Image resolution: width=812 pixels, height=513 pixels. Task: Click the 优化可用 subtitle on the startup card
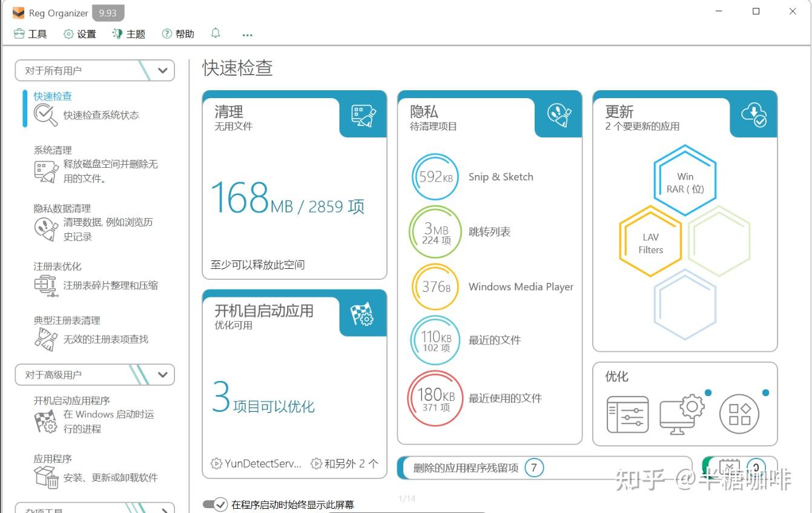pos(233,325)
